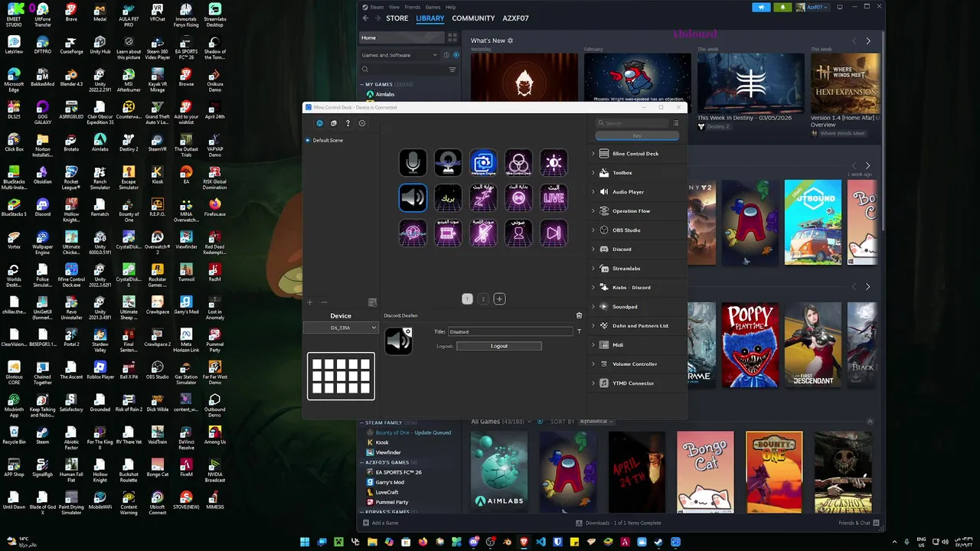Viewport: 980px width, 551px height.
Task: Select the neon person silhouette key
Action: click(518, 233)
